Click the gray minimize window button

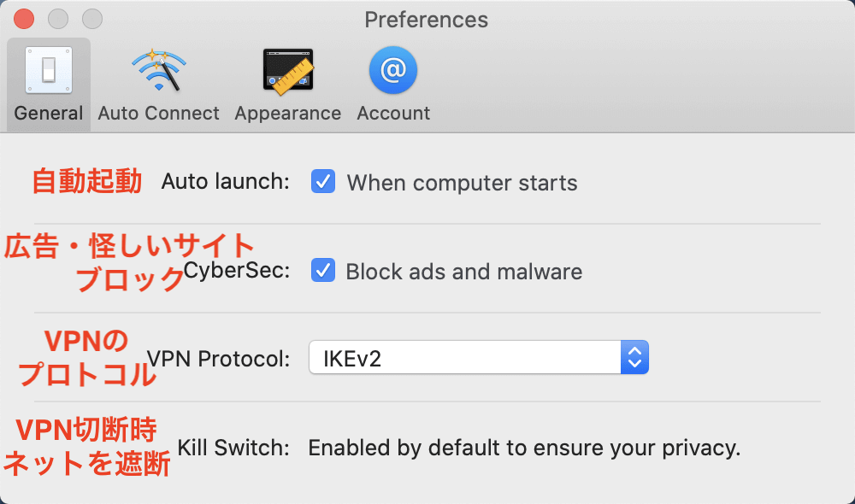pos(58,19)
